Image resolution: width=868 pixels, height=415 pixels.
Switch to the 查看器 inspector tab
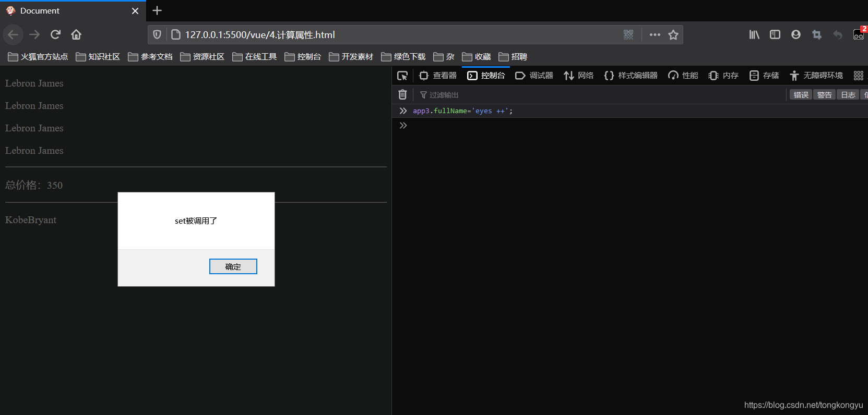438,76
